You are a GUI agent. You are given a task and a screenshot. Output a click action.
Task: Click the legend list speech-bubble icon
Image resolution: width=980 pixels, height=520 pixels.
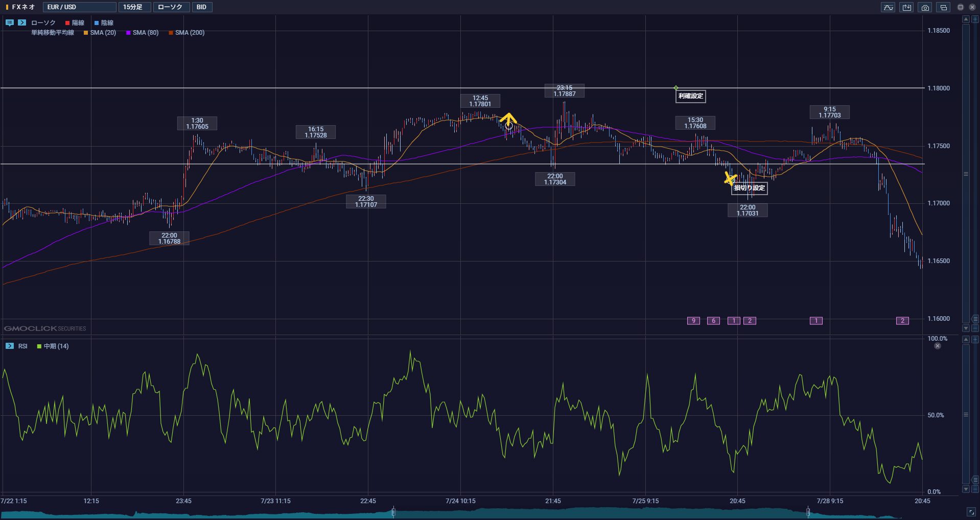[10, 22]
